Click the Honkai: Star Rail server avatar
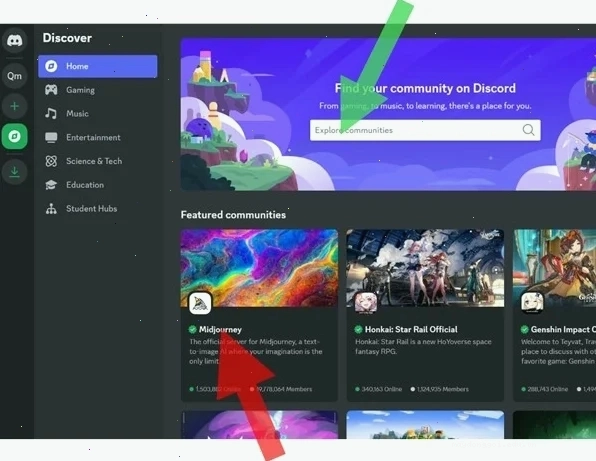The width and height of the screenshot is (596, 461). coord(366,303)
